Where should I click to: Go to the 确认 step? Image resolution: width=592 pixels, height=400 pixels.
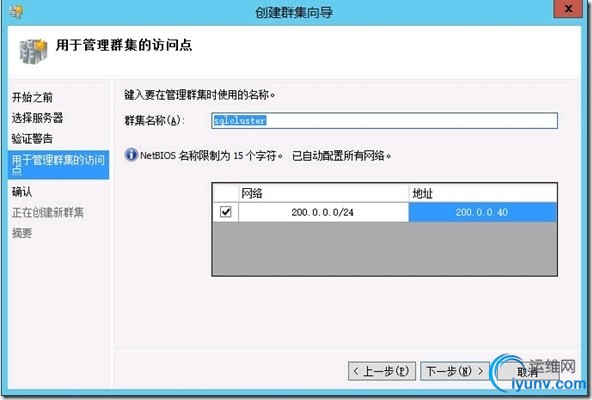click(22, 192)
